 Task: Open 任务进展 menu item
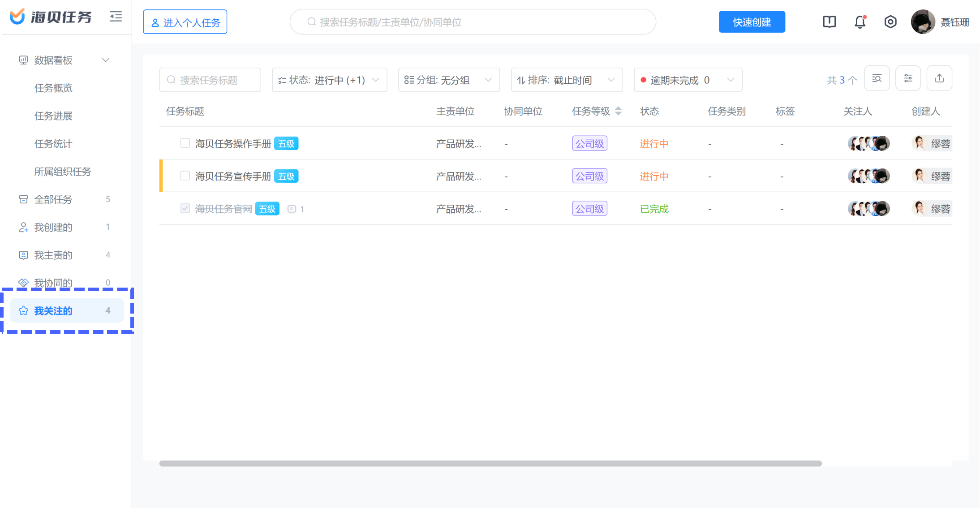[53, 116]
